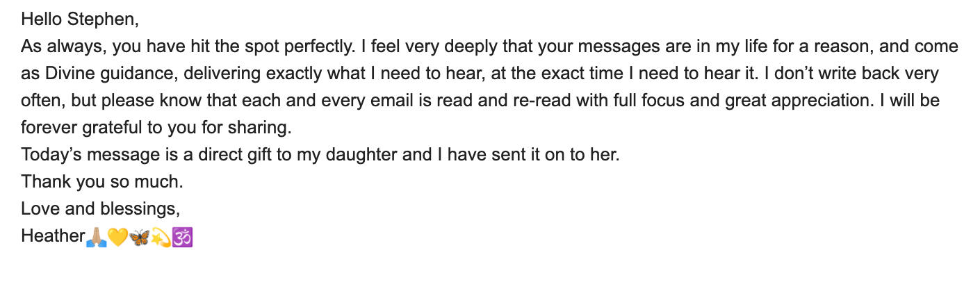Viewport: 980px width, 282px height.
Task: Click the dizzy star emoji
Action: click(161, 236)
